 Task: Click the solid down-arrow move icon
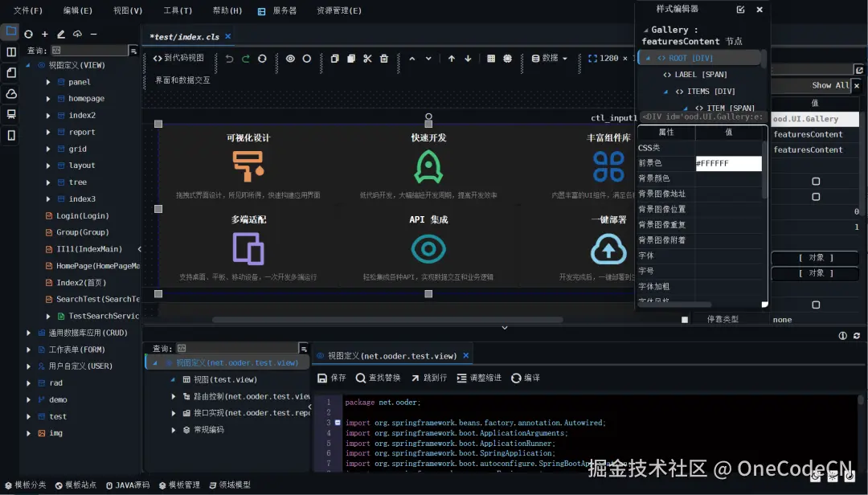[x=469, y=59]
